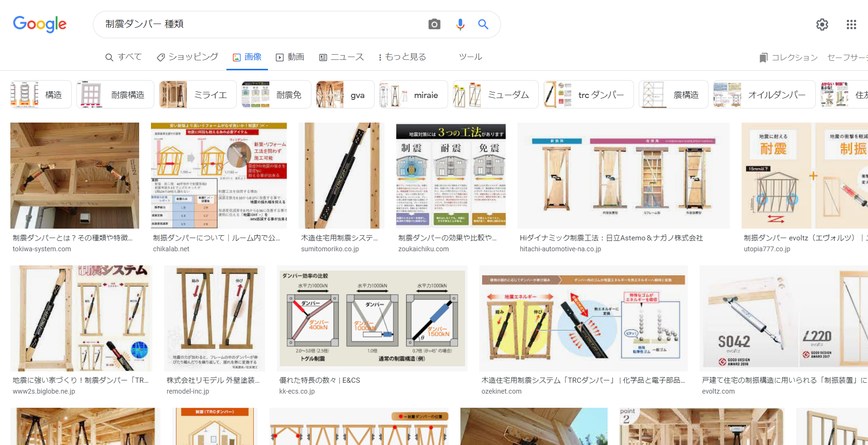Click the blue magnifier search button
Image resolution: width=868 pixels, height=445 pixels.
click(x=483, y=24)
